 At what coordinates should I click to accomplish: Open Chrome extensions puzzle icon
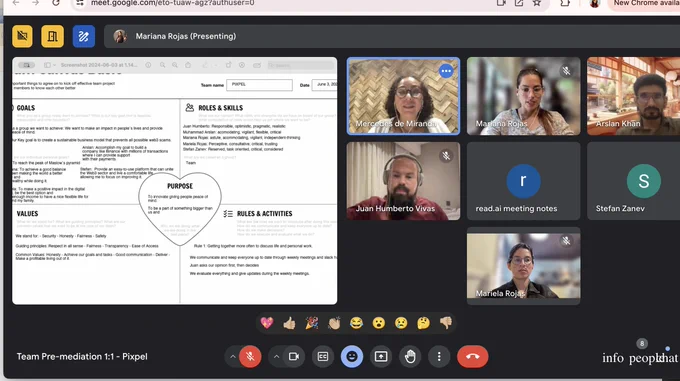(565, 3)
